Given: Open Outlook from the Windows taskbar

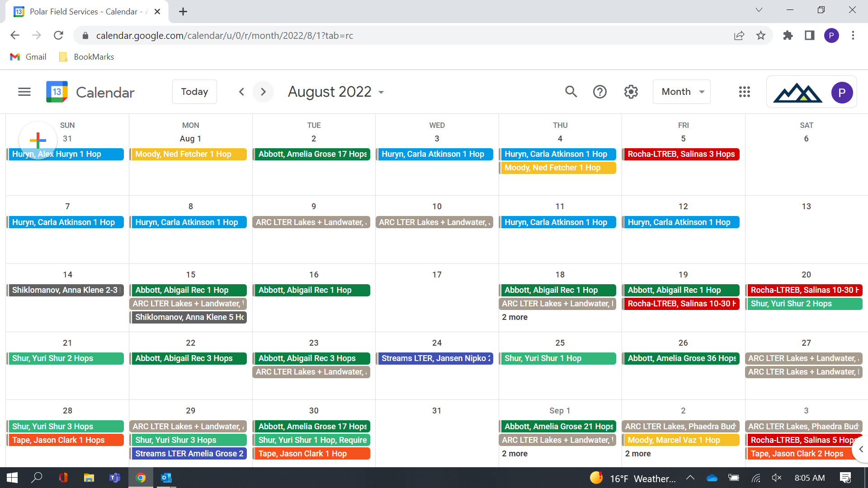Looking at the screenshot, I should [x=166, y=478].
